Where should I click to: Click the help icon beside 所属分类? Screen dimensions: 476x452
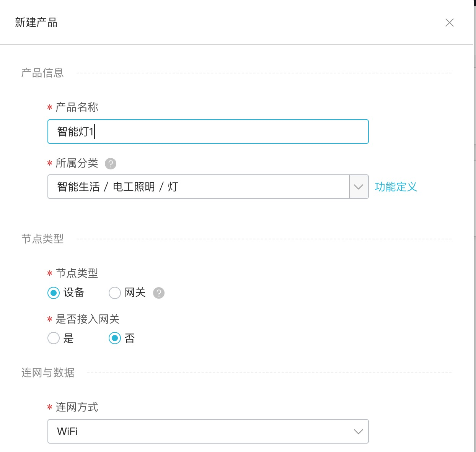[x=111, y=164]
